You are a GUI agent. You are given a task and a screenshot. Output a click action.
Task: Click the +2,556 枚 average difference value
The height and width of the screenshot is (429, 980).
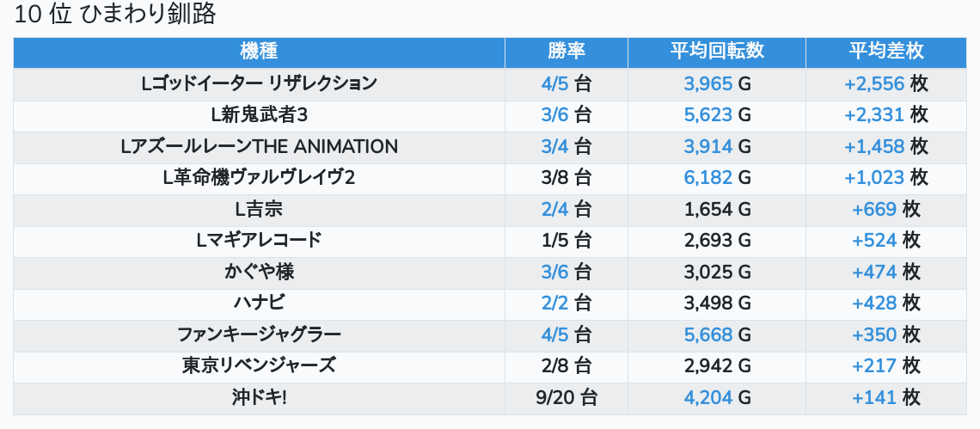click(885, 83)
